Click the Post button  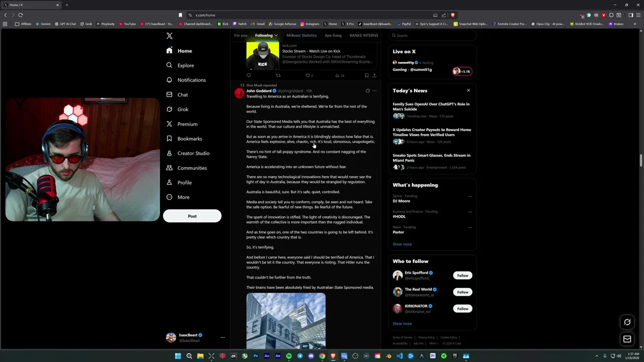pos(192,216)
